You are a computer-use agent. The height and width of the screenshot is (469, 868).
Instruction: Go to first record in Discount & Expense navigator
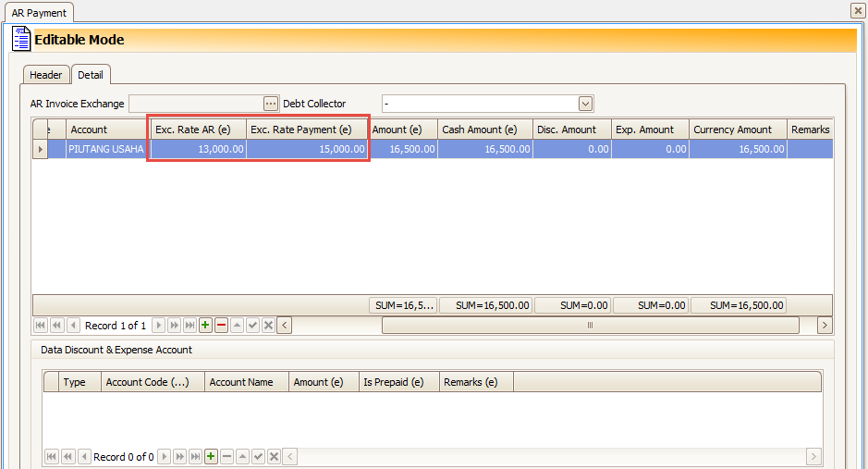click(52, 456)
